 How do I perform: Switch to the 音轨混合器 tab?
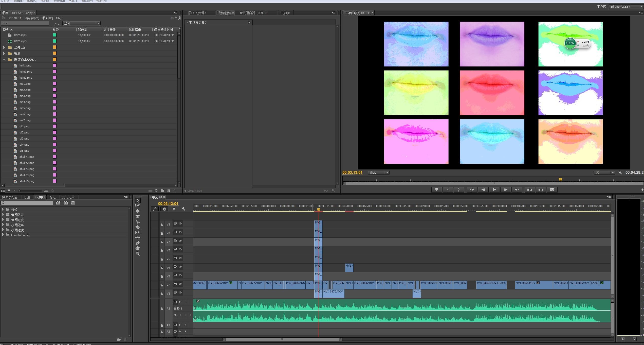(x=253, y=13)
